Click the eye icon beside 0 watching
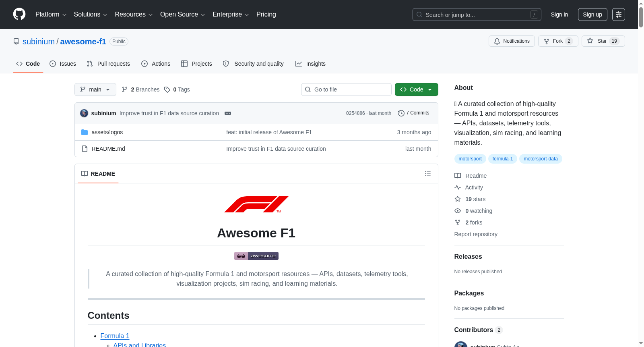The height and width of the screenshot is (347, 644). [x=458, y=211]
